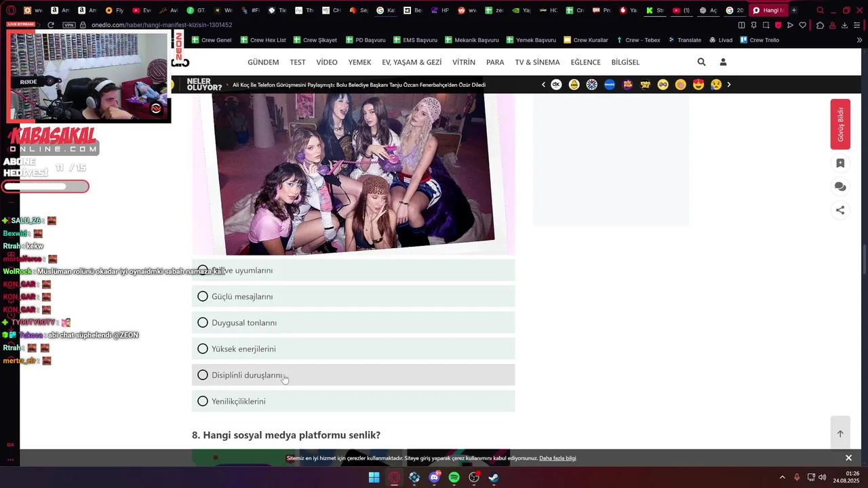Open the comments speech bubble icon
The width and height of the screenshot is (868, 488).
[x=840, y=186]
